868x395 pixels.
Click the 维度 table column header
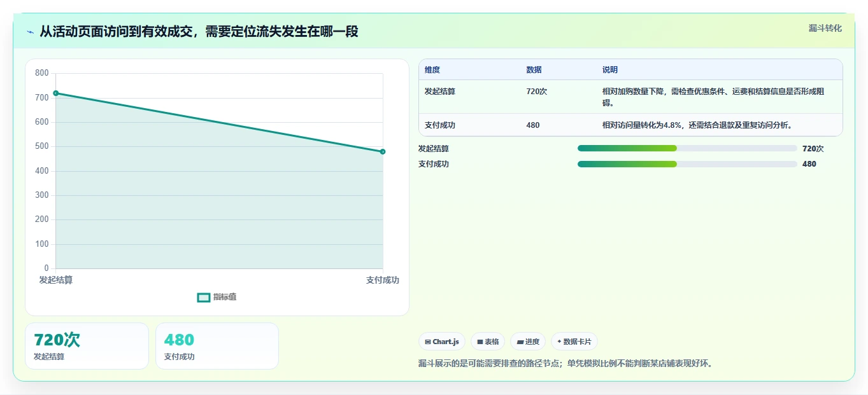(432, 70)
